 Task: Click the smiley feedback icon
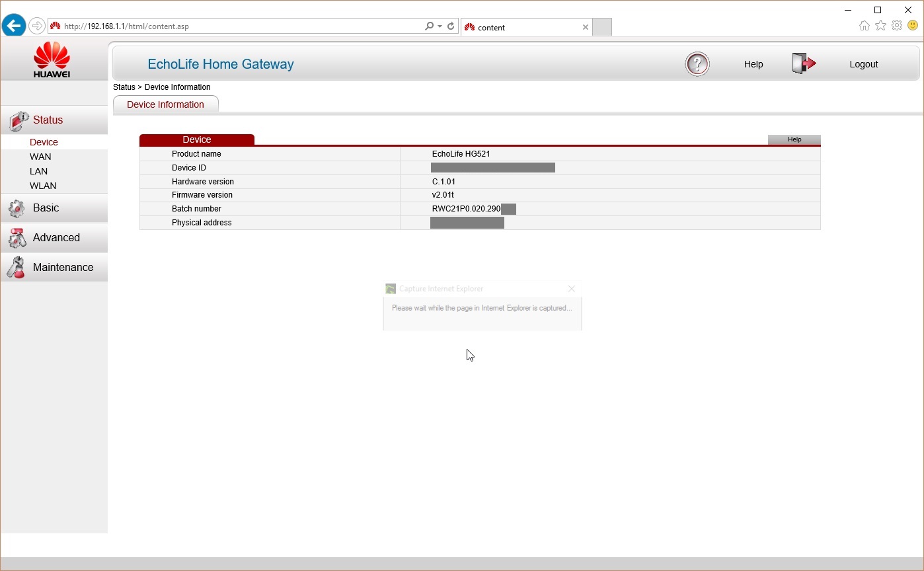(913, 26)
